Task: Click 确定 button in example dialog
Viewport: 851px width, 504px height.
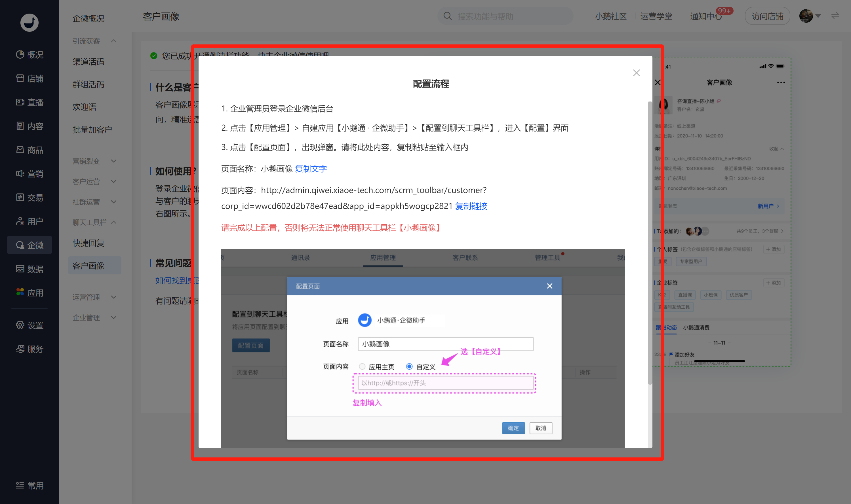Action: pos(513,428)
